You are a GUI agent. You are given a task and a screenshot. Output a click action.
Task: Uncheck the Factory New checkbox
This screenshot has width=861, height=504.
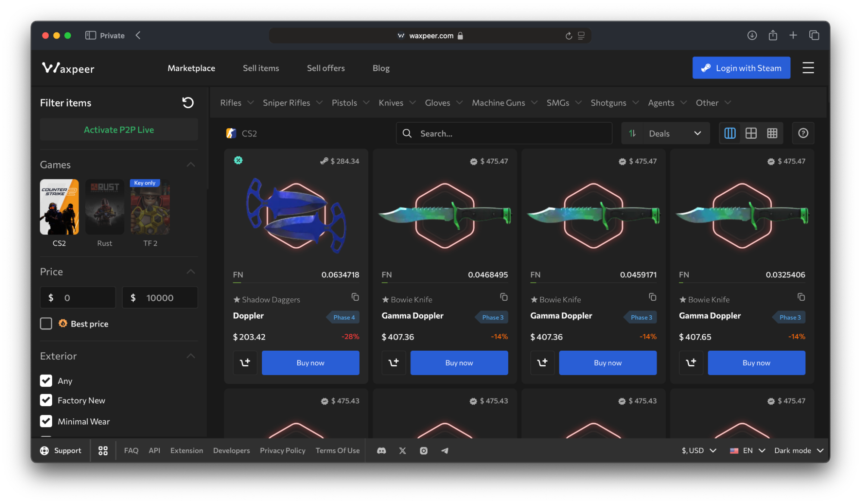tap(46, 400)
